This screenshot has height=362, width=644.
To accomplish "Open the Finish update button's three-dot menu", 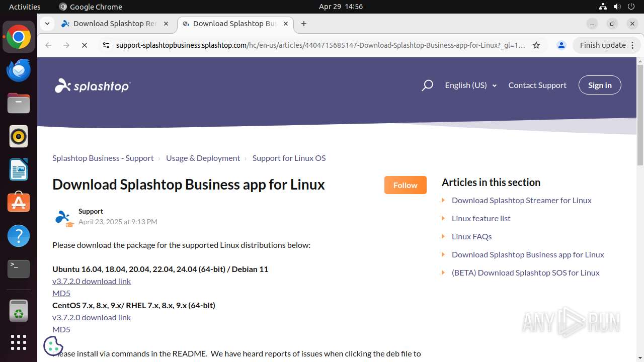I will coord(633,45).
